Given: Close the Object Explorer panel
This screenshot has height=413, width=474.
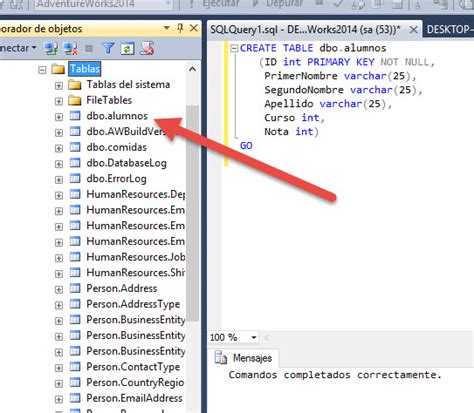Looking at the screenshot, I should [194, 28].
